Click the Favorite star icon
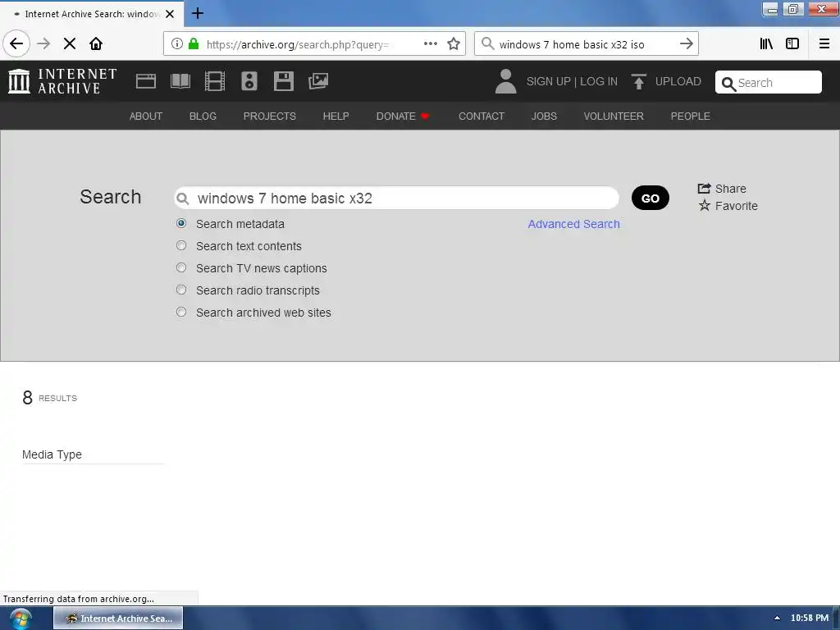Screen dimensions: 840x630 704,205
